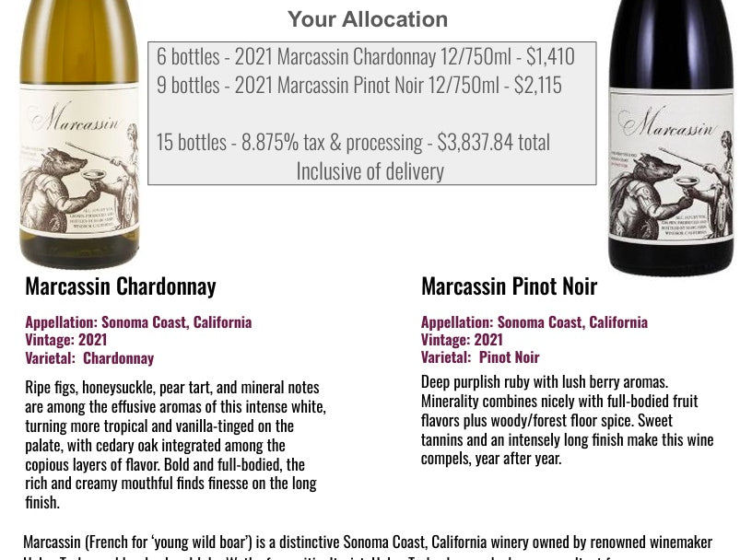Click the Varietal: Chardonnay line
The width and height of the screenshot is (740, 560).
point(89,358)
